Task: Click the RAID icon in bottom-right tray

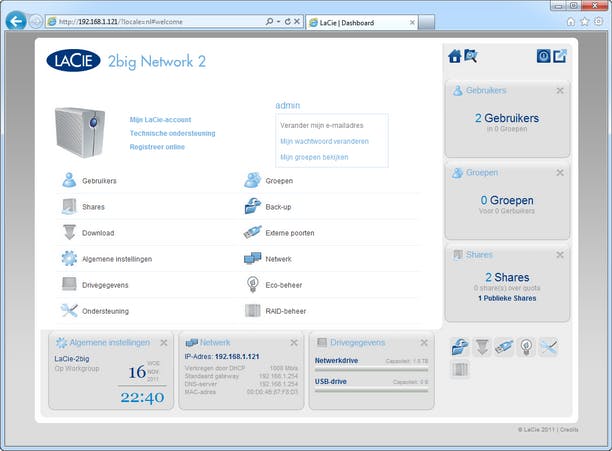Action: 459,369
